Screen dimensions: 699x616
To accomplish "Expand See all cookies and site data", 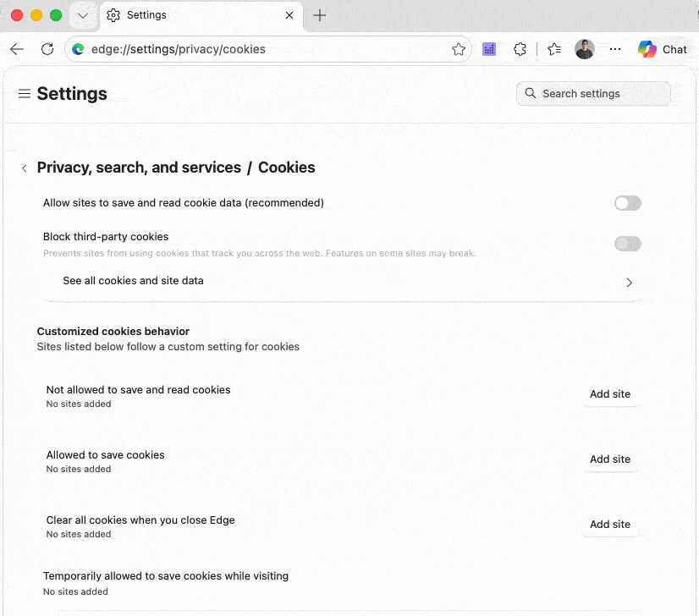I will click(340, 281).
